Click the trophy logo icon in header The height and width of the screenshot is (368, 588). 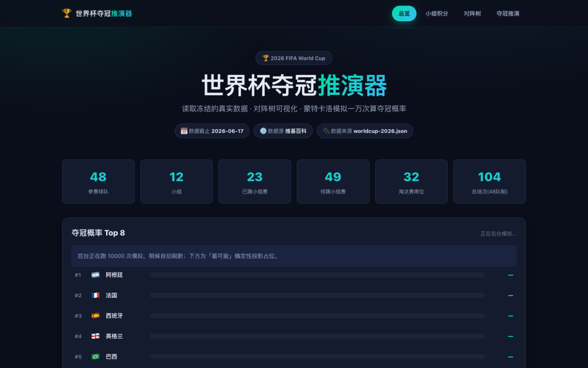click(66, 13)
